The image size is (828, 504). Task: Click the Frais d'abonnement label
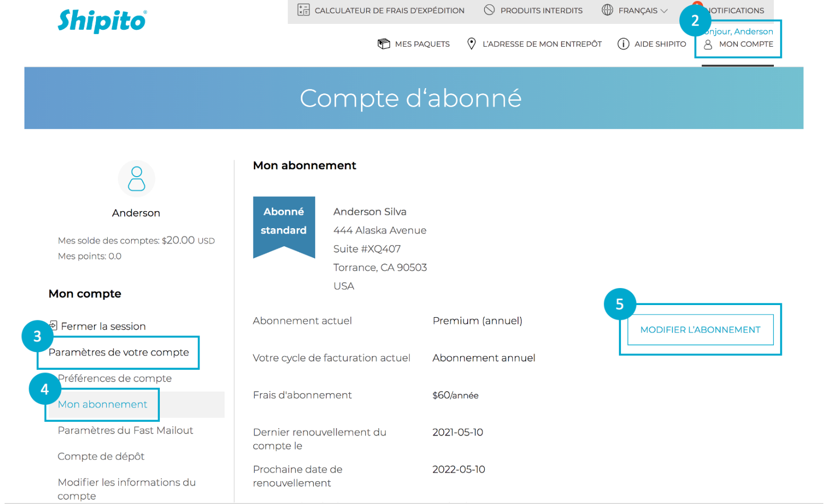pos(302,395)
